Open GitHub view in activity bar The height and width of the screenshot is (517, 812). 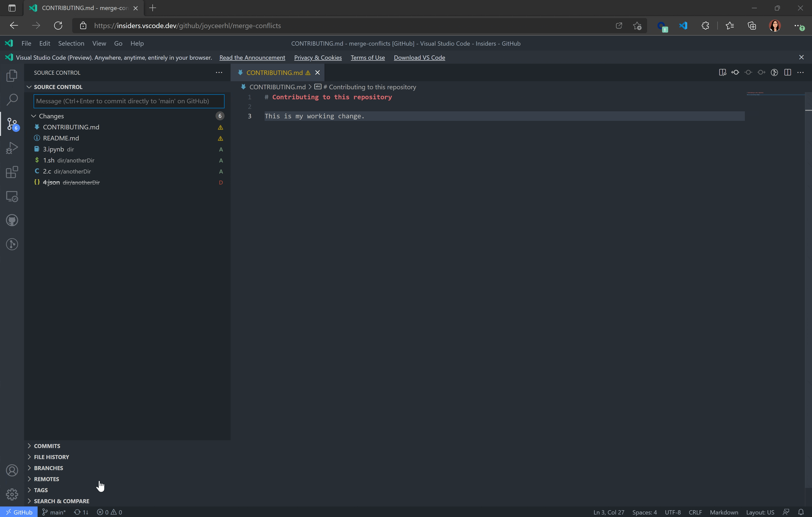12,220
